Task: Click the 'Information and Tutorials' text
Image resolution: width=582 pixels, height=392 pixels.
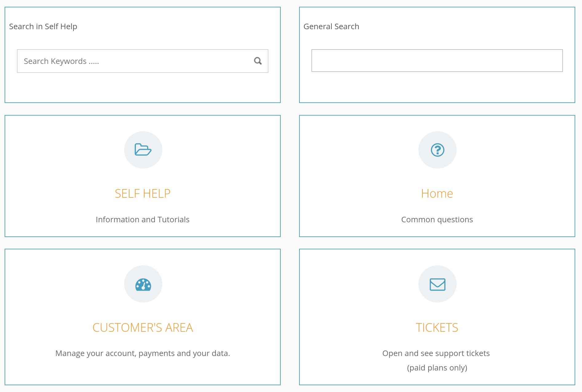Action: point(143,220)
